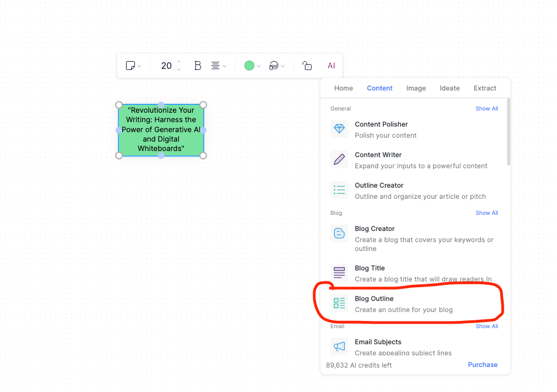The width and height of the screenshot is (557, 392).
Task: Click 'Create an outline for your blog' description
Action: tap(404, 310)
